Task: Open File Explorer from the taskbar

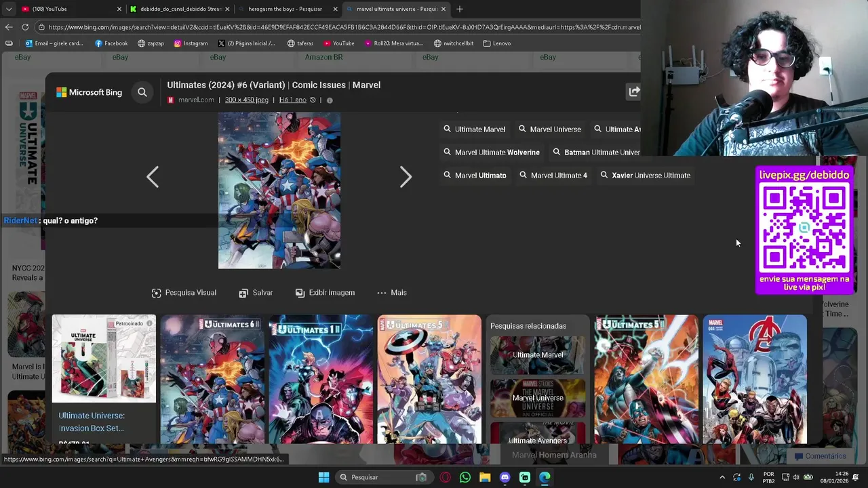Action: pyautogui.click(x=485, y=477)
